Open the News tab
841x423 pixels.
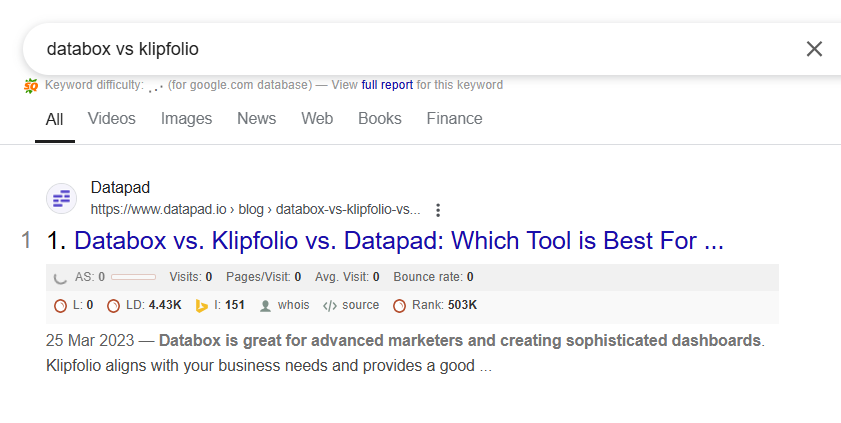256,118
